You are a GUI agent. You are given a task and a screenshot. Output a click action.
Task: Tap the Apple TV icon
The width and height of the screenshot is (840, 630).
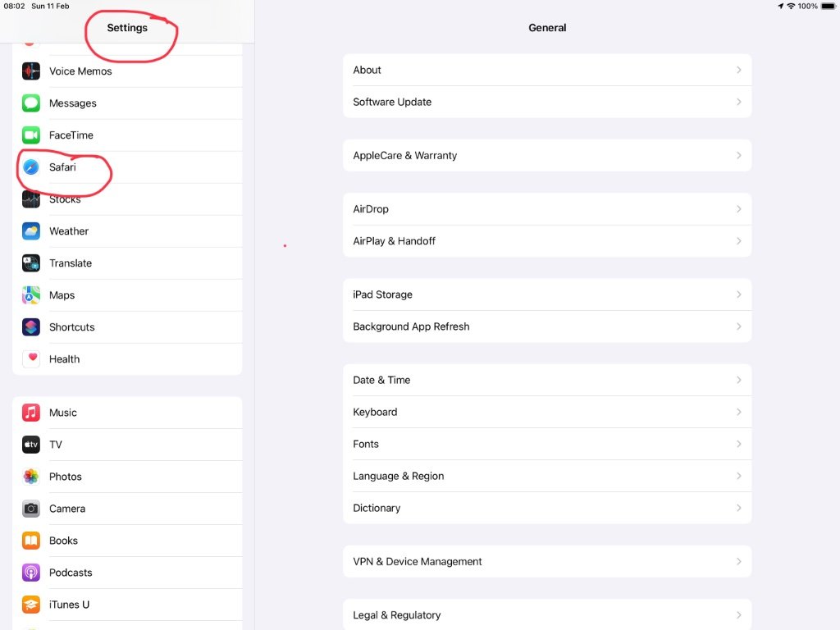[31, 445]
